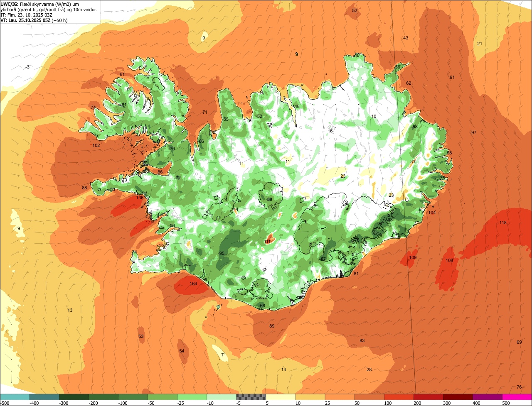The height and width of the screenshot is (406, 532).
Task: Click the dark green -200 to -100 legend swatch
Action: [103, 397]
